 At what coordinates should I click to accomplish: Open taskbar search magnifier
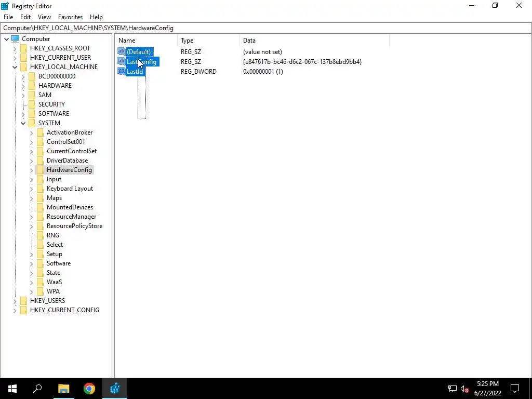click(37, 388)
